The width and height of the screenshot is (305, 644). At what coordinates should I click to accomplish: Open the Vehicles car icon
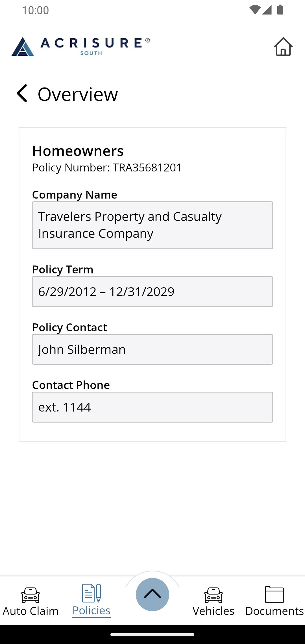point(213,595)
